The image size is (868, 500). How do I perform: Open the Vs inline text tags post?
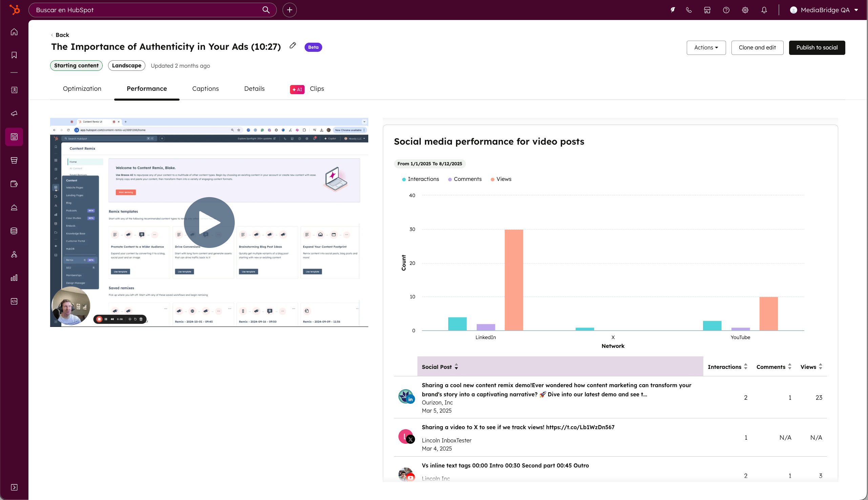point(505,466)
